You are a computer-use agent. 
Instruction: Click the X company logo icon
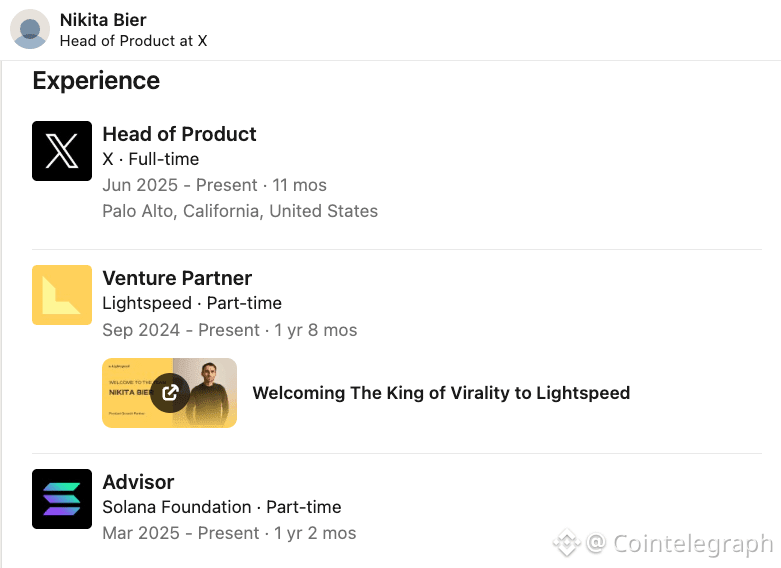pyautogui.click(x=62, y=150)
